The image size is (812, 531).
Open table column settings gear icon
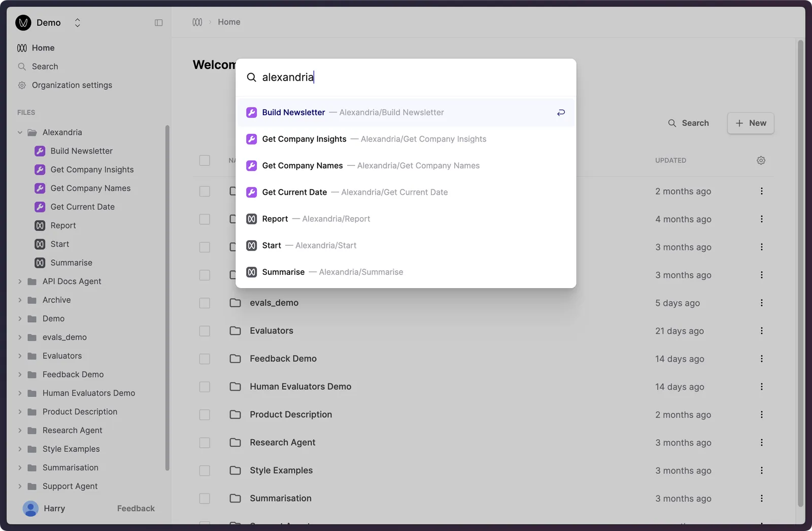(761, 160)
